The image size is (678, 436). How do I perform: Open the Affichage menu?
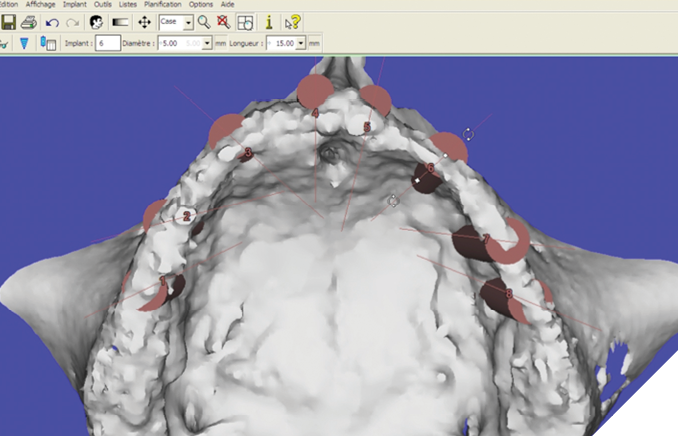tap(41, 4)
